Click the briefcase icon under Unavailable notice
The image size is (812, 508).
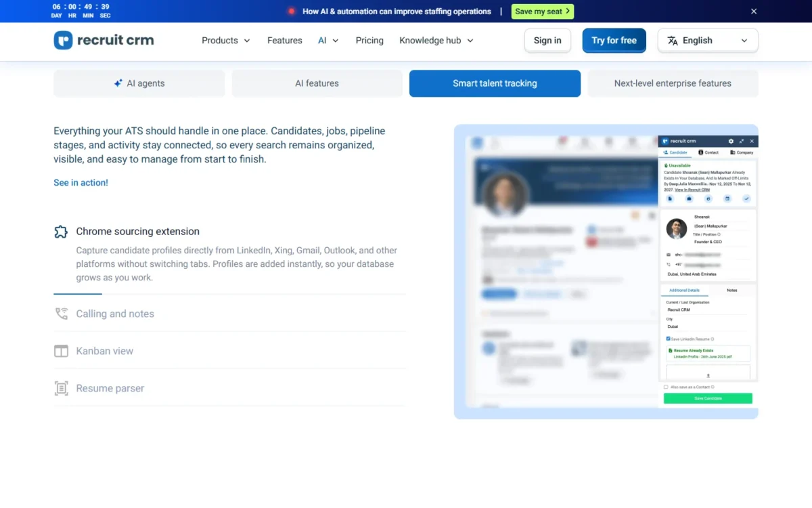pyautogui.click(x=689, y=198)
